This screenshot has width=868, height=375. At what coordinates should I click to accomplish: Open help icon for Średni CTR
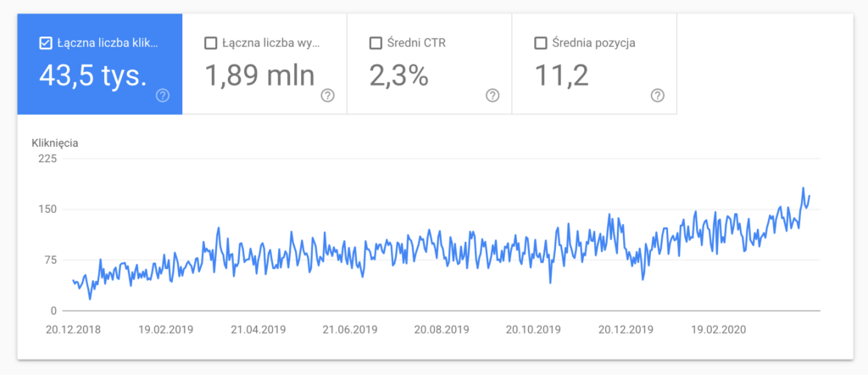pyautogui.click(x=492, y=96)
